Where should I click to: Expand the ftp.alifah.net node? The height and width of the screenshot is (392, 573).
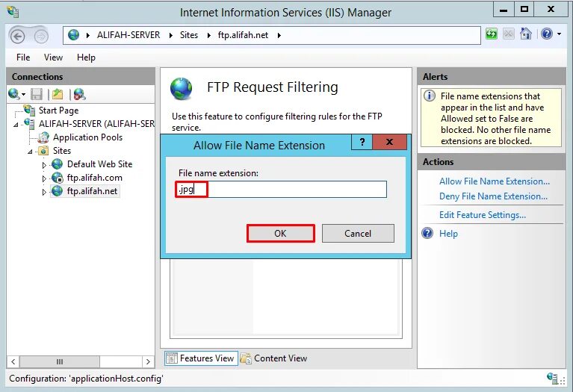click(x=44, y=192)
